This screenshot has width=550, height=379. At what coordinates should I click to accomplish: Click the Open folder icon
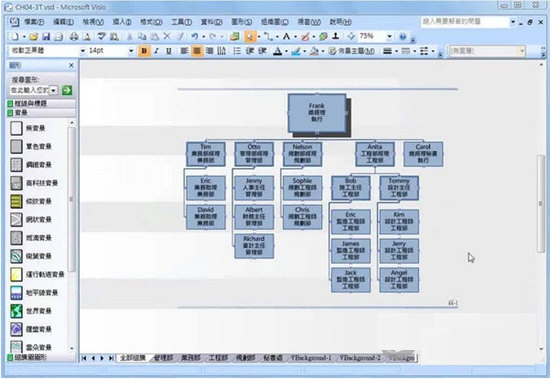34,36
